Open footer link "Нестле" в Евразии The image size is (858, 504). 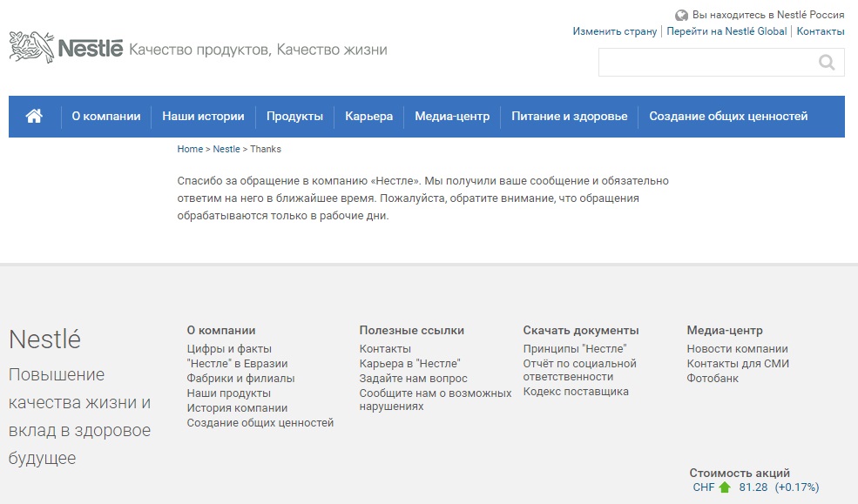pos(237,364)
